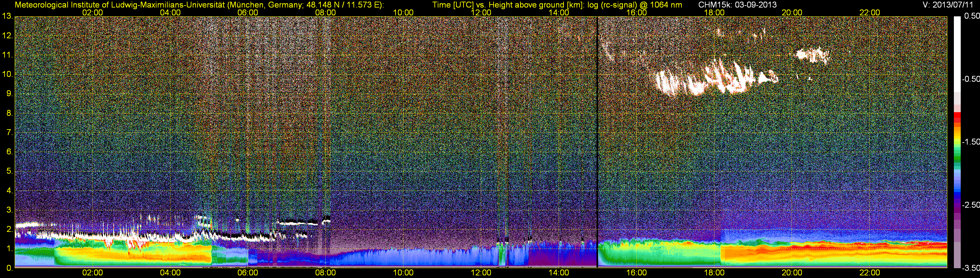The height and width of the screenshot is (278, 980).
Task: Select the -0.50 value on the color scale
Action: (x=971, y=79)
